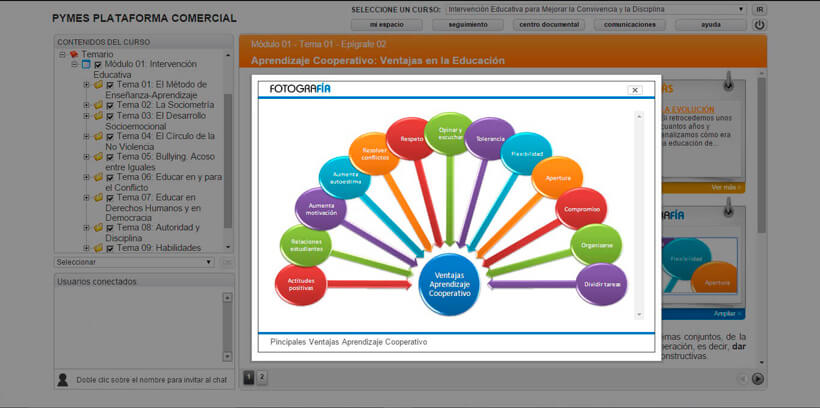Open the centro documental menu

(549, 25)
